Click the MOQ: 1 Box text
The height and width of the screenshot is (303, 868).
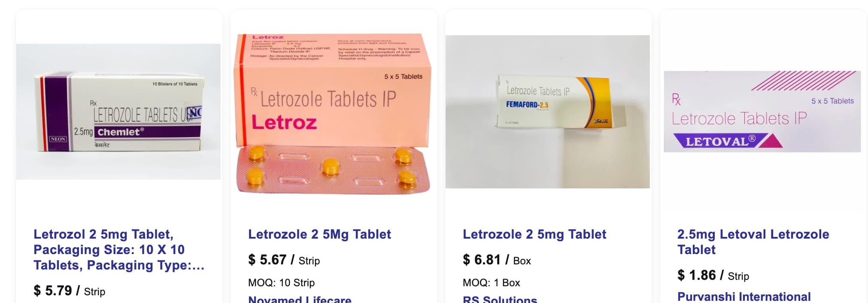(491, 283)
